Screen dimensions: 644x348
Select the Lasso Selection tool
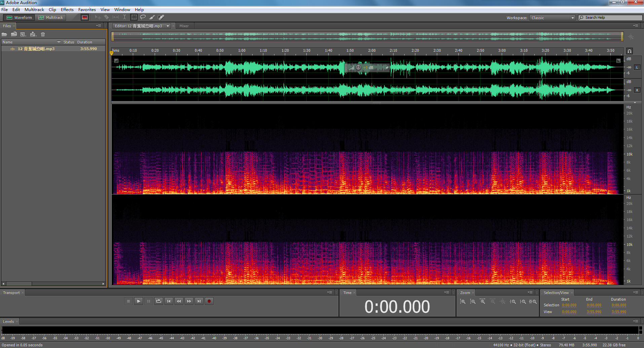[143, 17]
